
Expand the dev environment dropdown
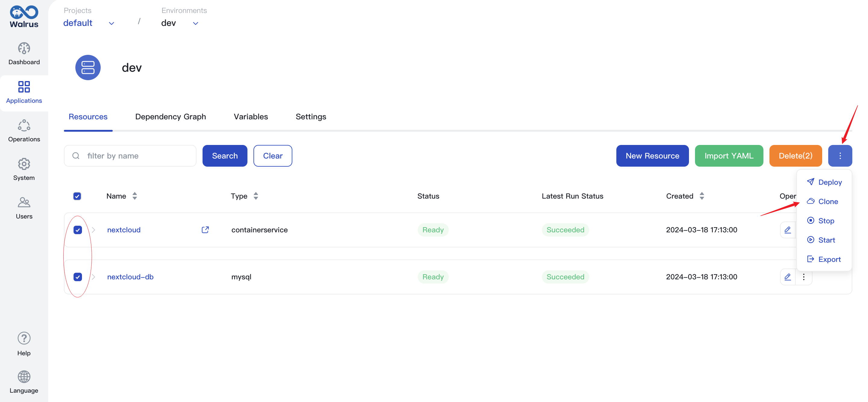pyautogui.click(x=195, y=23)
